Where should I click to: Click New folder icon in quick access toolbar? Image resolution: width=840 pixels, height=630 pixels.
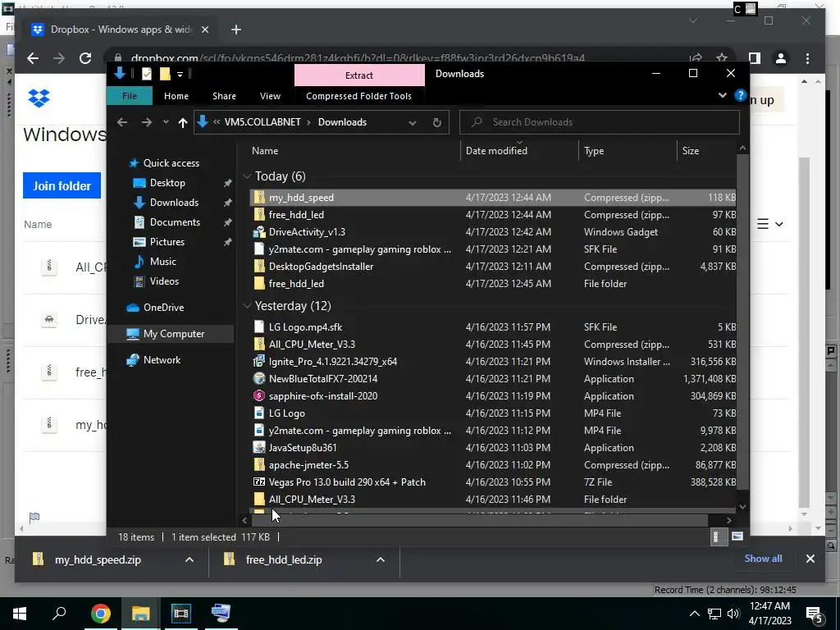point(165,74)
